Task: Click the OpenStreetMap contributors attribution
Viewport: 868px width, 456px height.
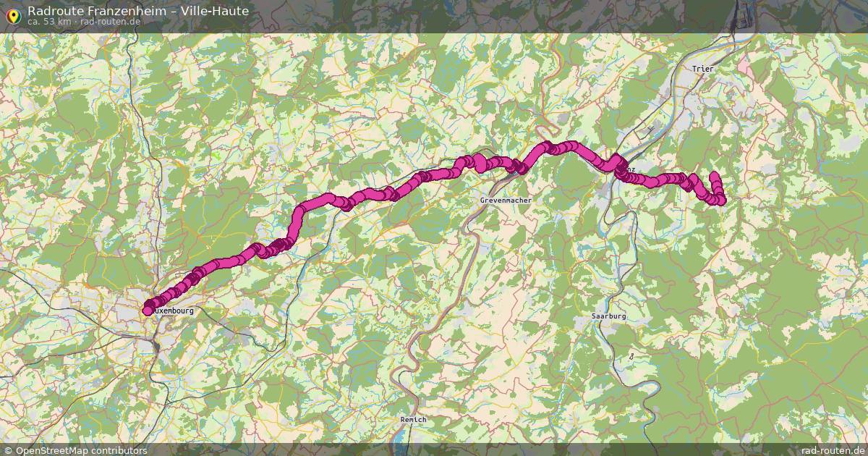Action: (x=76, y=450)
